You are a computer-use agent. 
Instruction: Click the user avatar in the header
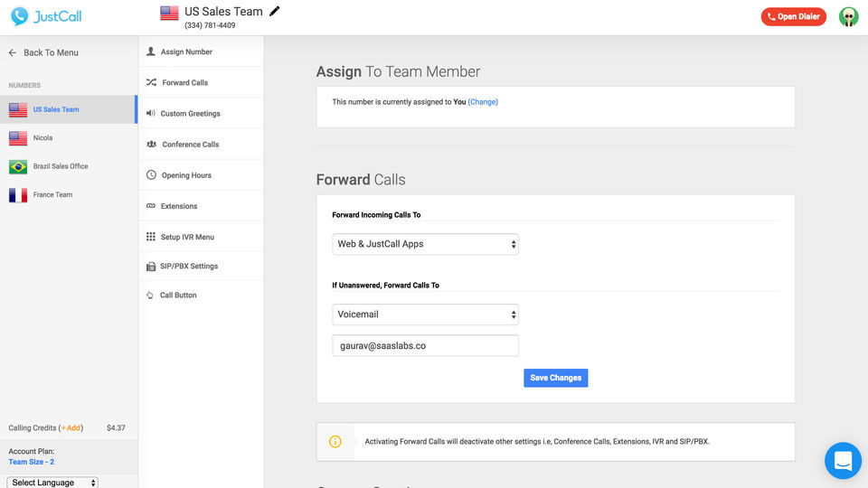848,16
